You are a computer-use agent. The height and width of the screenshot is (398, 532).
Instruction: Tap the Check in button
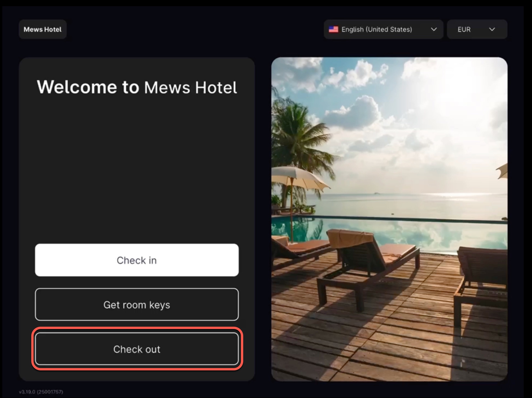click(137, 260)
